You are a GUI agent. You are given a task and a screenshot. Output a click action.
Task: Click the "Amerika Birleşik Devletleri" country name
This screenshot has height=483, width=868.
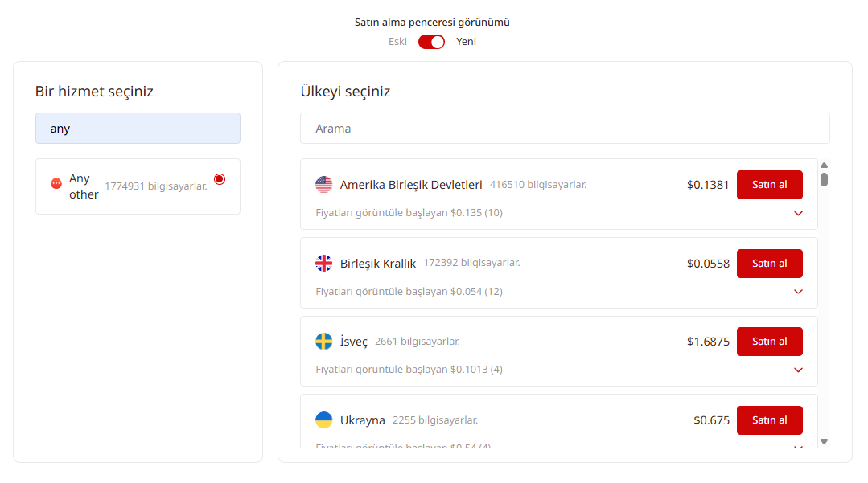[x=411, y=185]
